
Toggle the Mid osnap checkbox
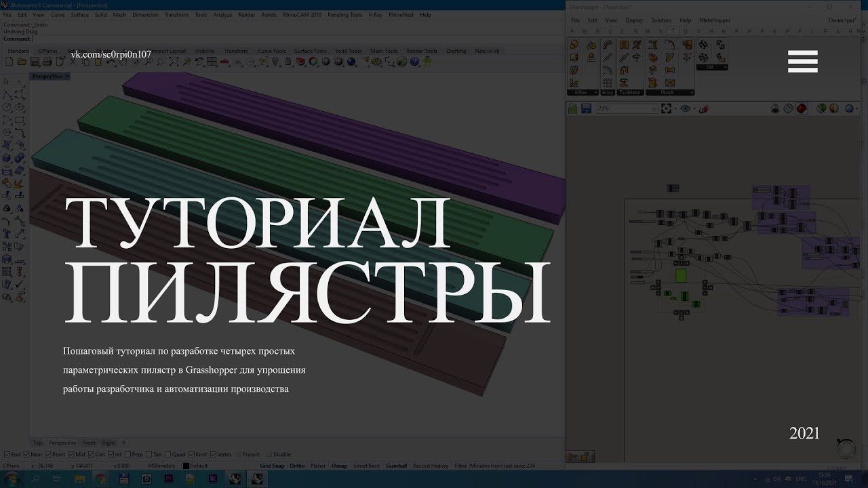tap(71, 454)
